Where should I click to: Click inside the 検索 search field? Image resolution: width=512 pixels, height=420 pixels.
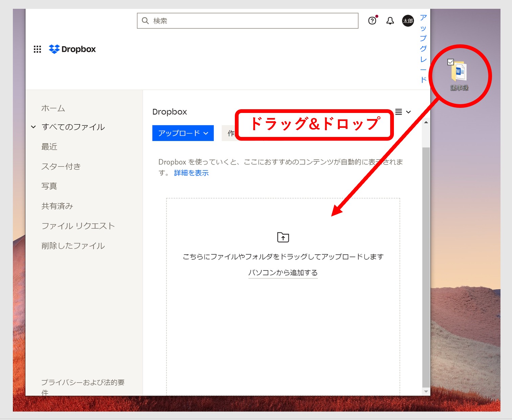tap(237, 21)
